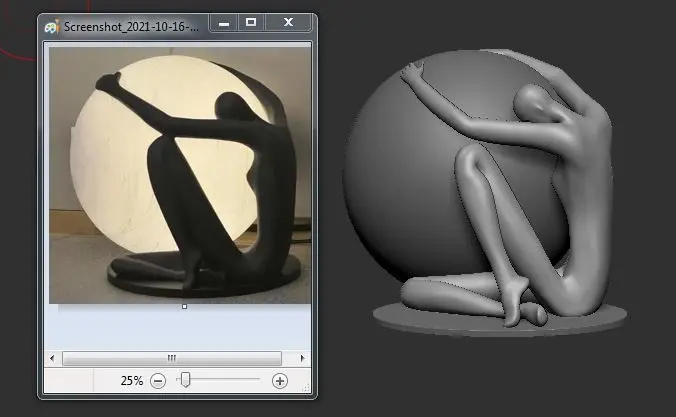Maximize the Screenshot Paint window
676x417 pixels.
pyautogui.click(x=251, y=23)
